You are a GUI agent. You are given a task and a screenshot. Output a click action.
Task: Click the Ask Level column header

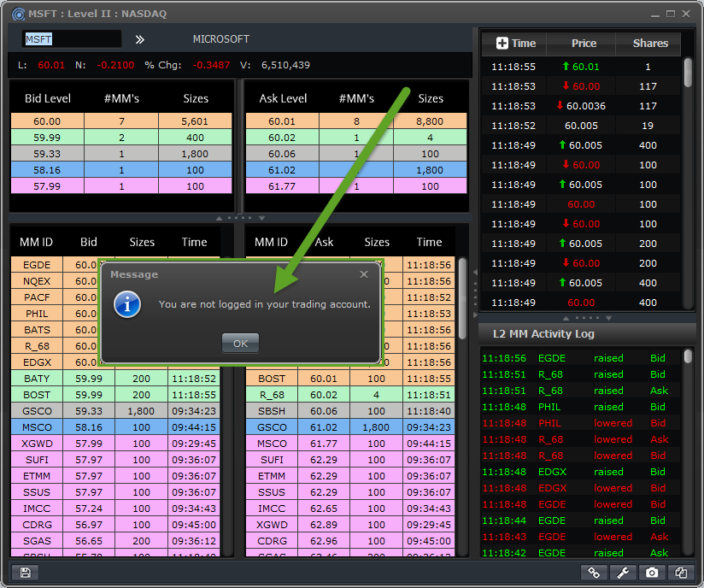(283, 98)
